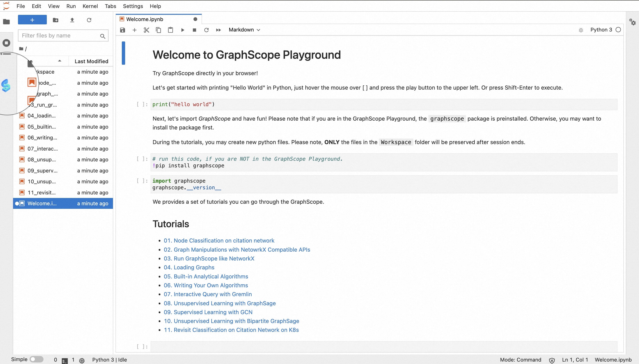639x364 pixels.
Task: Click the Cut cells scissors icon
Action: pyautogui.click(x=146, y=30)
